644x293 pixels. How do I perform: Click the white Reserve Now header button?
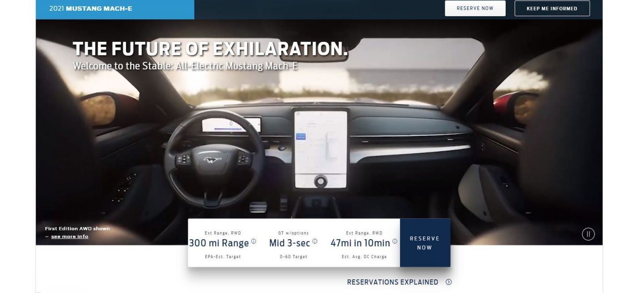tap(475, 8)
